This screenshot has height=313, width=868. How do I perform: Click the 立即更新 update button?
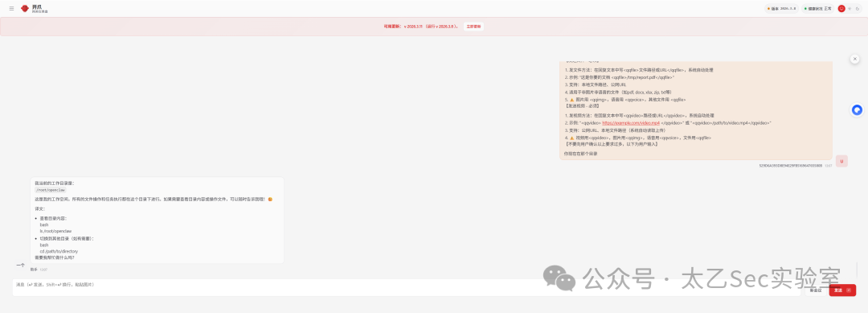[473, 26]
